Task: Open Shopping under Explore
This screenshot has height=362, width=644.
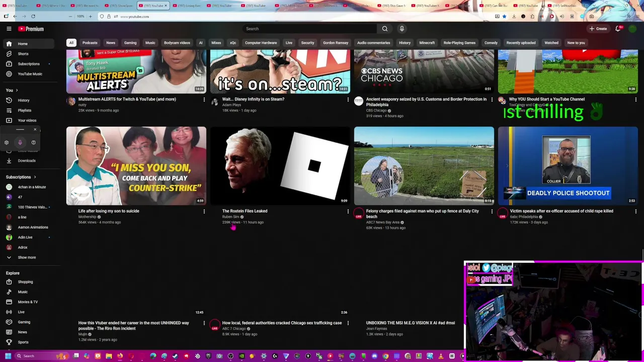Action: [28, 282]
